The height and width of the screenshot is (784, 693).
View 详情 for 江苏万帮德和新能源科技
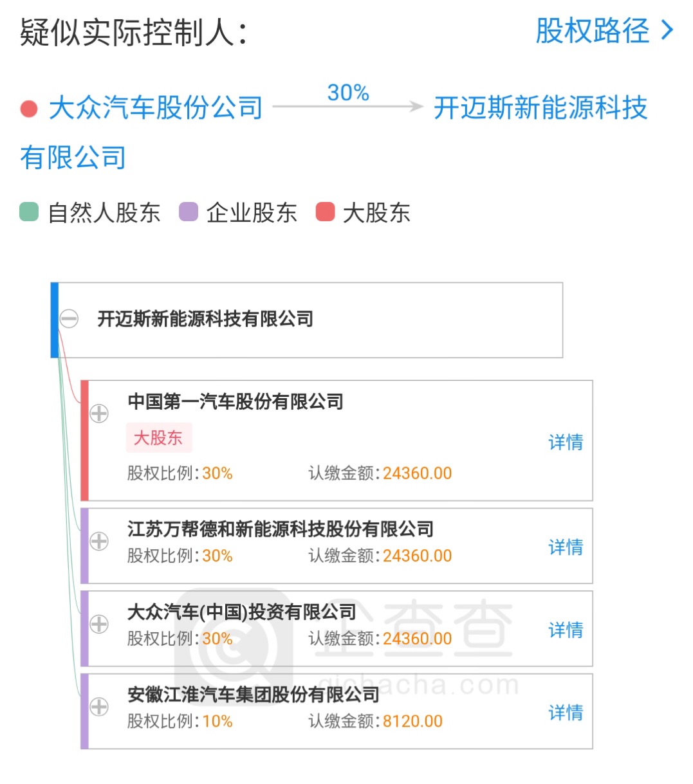click(566, 547)
